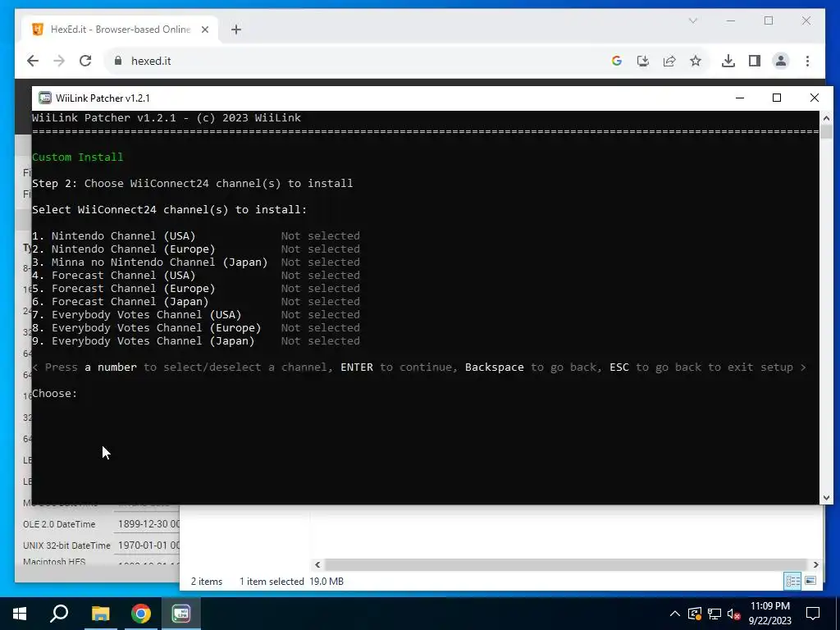
Task: Open File Explorer from taskbar
Action: tap(100, 614)
